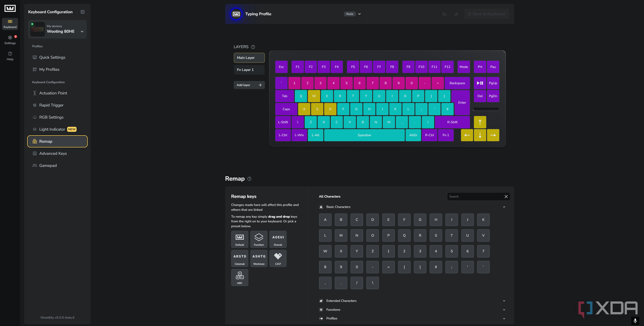The image size is (644, 326).
Task: Select the Mode key on keyboard
Action: pos(464,67)
